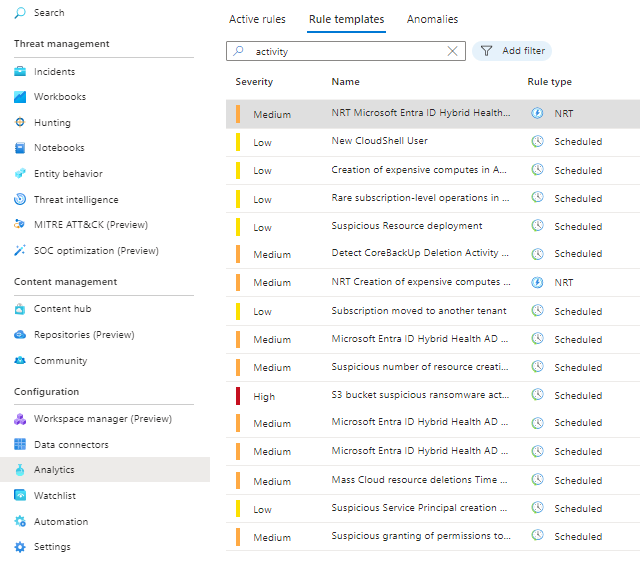The height and width of the screenshot is (568, 640).
Task: Open Entity behavior in the sidebar
Action: tap(68, 174)
